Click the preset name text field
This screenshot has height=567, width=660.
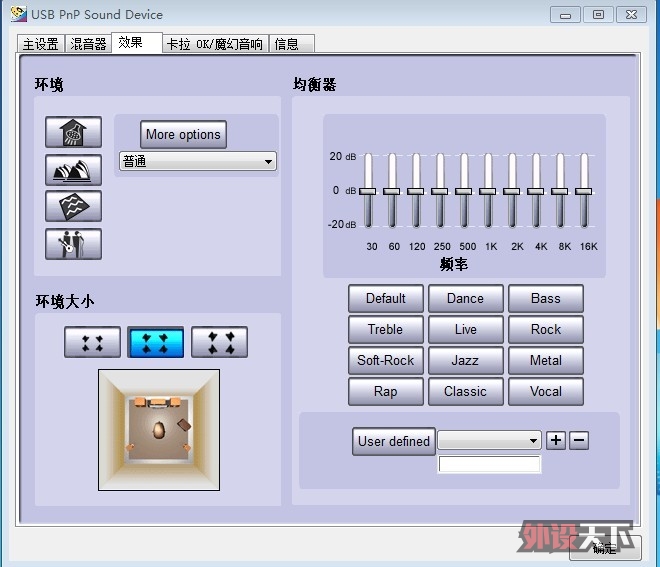489,465
